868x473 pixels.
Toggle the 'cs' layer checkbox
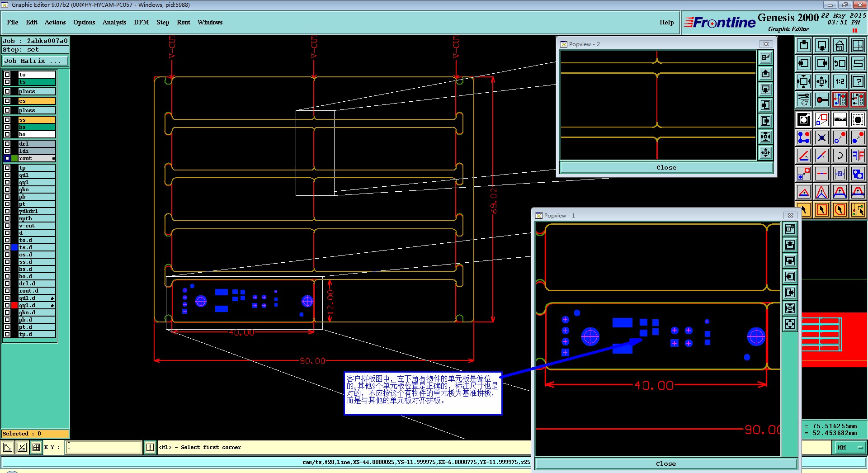click(x=7, y=101)
